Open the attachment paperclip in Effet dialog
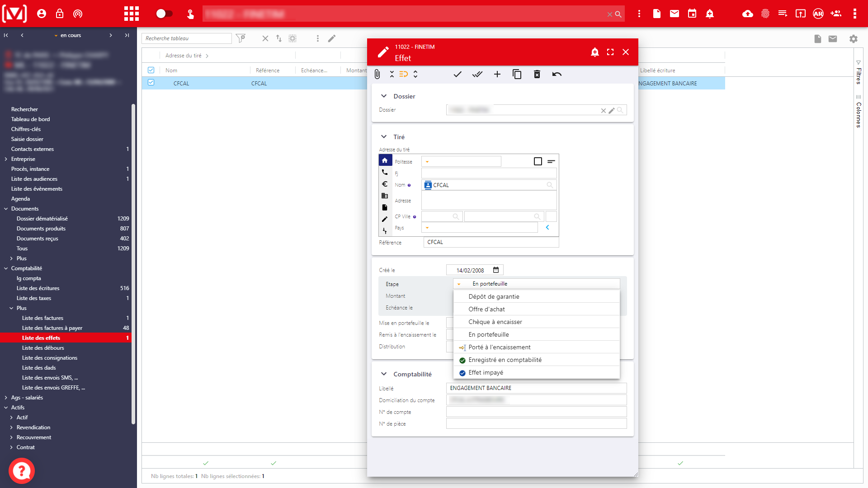Screen dimensions: 868x488 377,74
